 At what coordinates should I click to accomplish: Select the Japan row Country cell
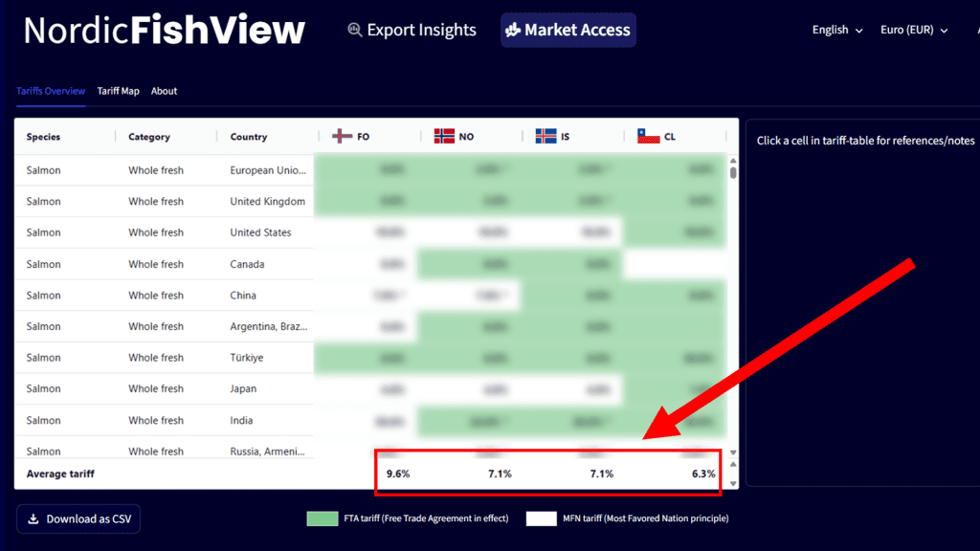pyautogui.click(x=244, y=389)
